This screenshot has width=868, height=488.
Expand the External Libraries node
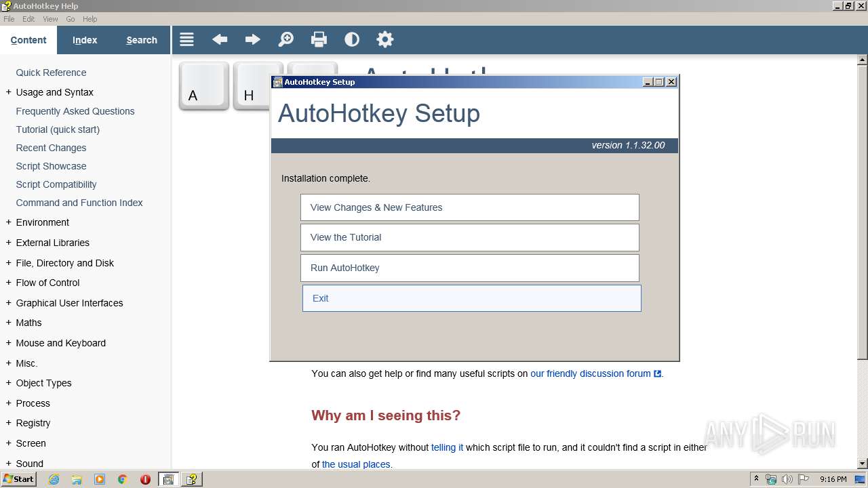point(8,243)
